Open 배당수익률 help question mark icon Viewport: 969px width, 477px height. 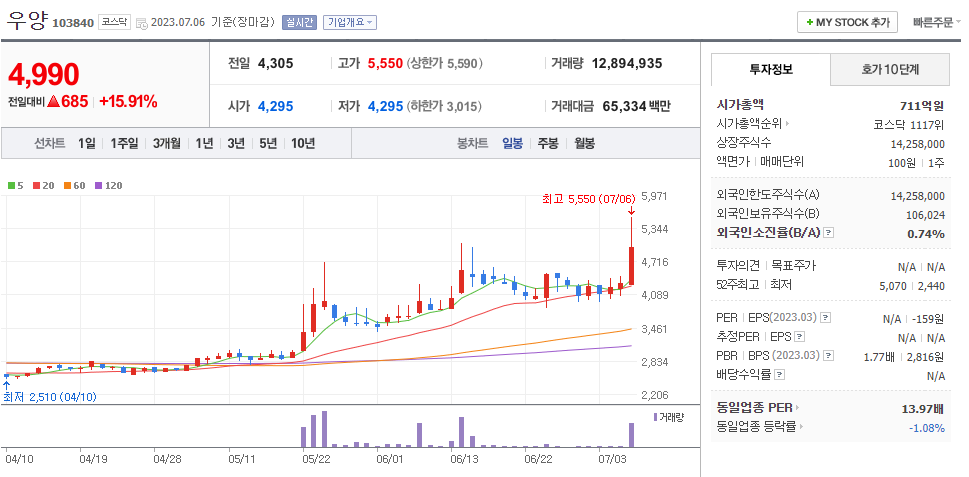tap(779, 375)
